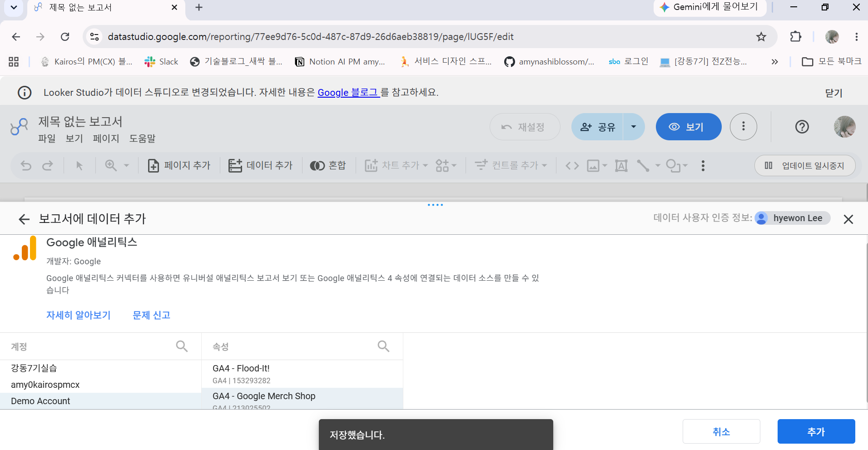Open the 보기 menu in menu bar
Viewport: 868px width, 450px height.
(74, 138)
